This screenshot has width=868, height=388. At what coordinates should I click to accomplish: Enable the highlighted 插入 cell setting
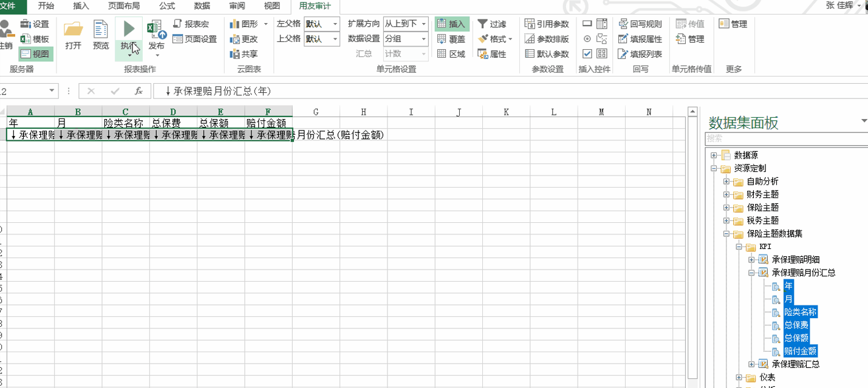click(452, 23)
